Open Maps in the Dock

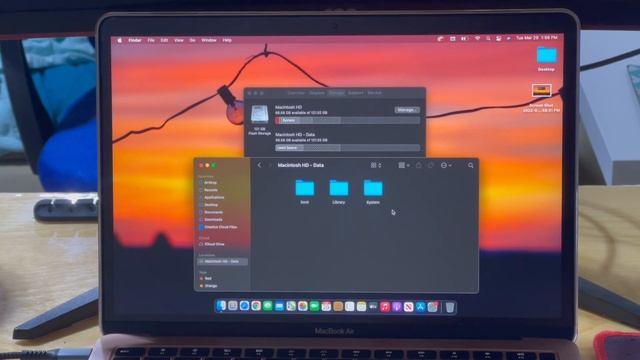click(291, 306)
